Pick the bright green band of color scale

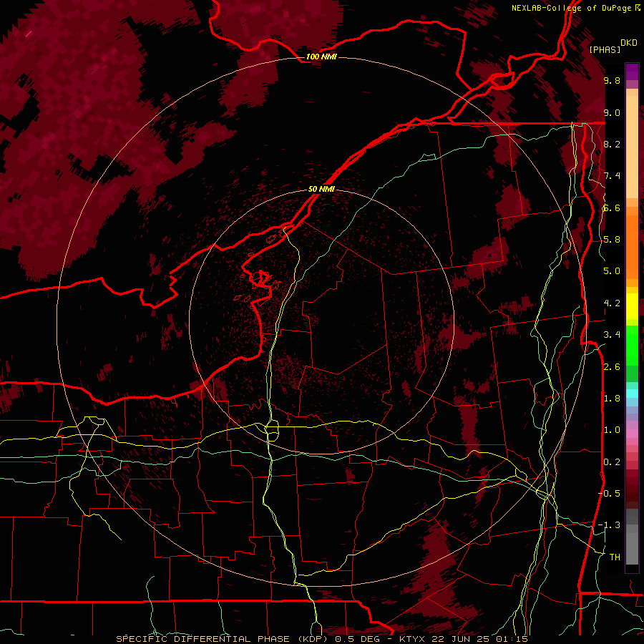[632, 345]
